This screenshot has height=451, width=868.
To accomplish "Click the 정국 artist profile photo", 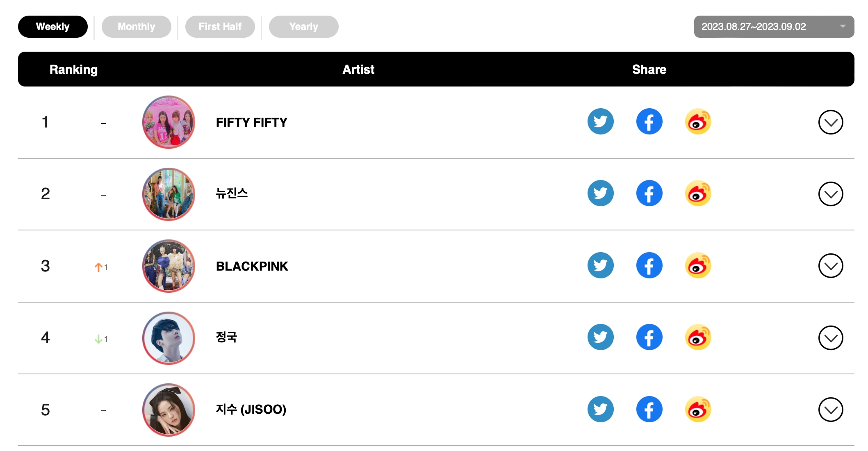I will [x=169, y=338].
